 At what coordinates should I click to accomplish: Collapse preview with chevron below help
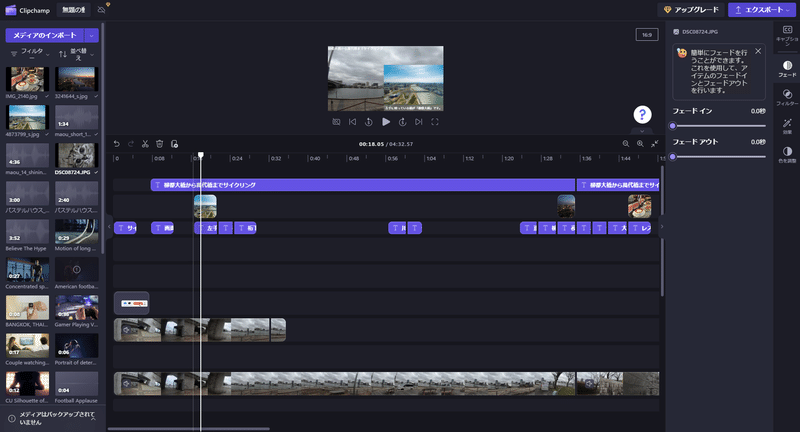point(642,131)
